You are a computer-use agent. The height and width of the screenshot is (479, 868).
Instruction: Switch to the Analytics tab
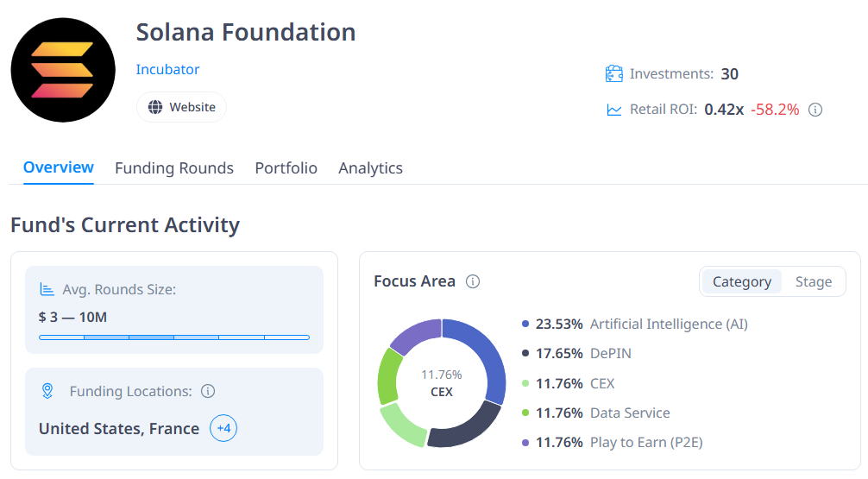point(370,167)
